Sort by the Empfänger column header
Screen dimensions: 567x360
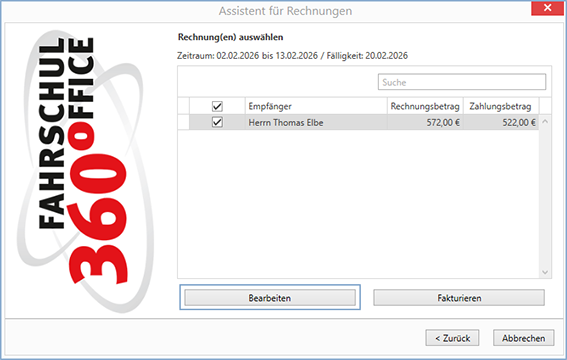[x=316, y=106]
